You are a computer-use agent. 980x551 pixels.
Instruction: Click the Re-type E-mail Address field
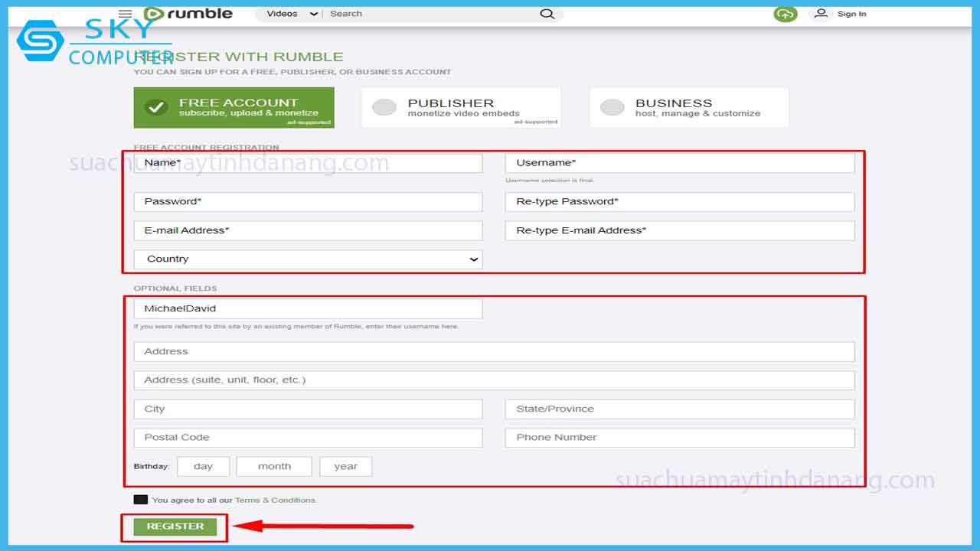(x=680, y=230)
